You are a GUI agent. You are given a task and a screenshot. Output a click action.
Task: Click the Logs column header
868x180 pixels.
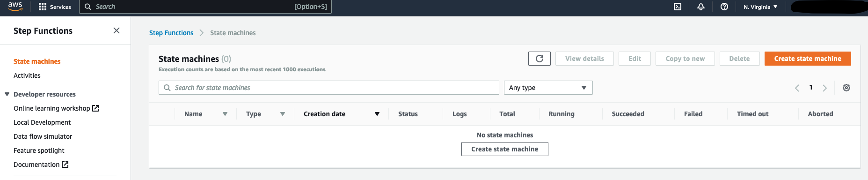(x=460, y=114)
